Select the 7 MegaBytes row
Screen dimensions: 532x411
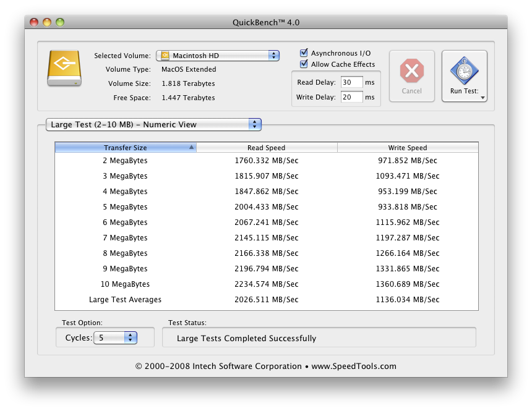267,238
